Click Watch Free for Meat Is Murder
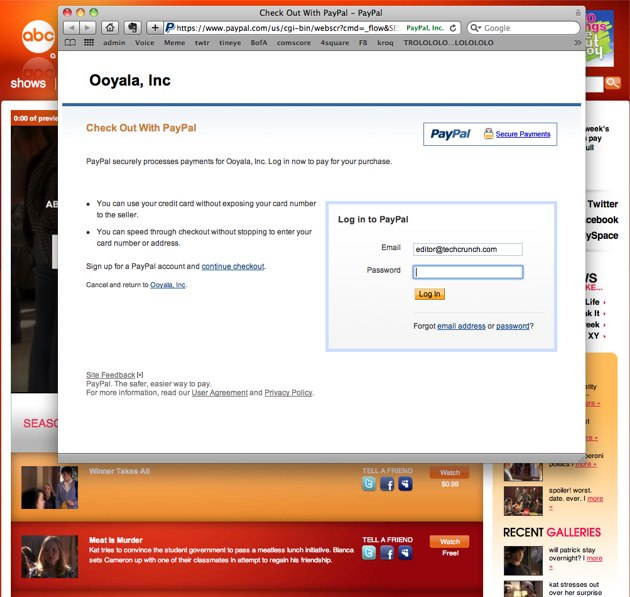 [x=450, y=542]
